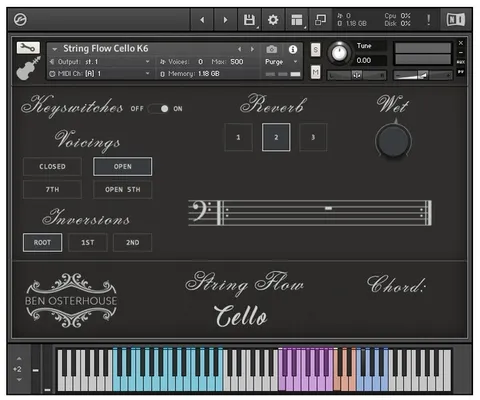Open the Purge dropdown menu
This screenshot has width=480, height=400.
pos(281,62)
